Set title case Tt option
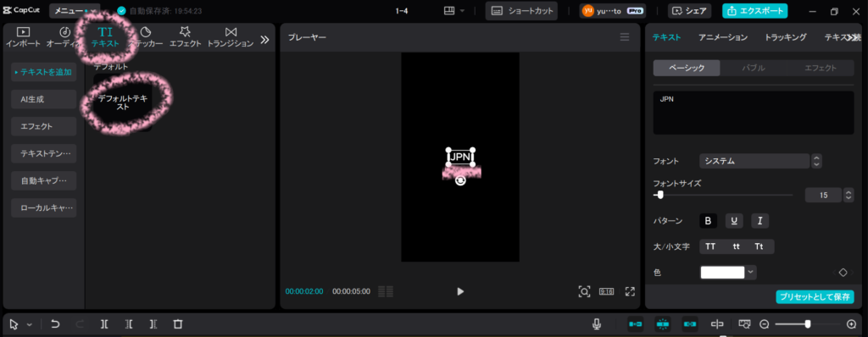Screen dimensions: 868x337 759,246
